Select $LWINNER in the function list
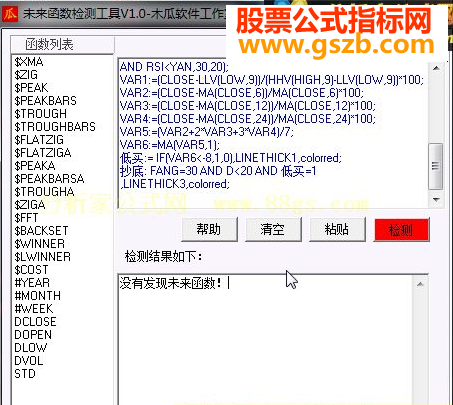This screenshot has height=405, width=453. [x=42, y=257]
